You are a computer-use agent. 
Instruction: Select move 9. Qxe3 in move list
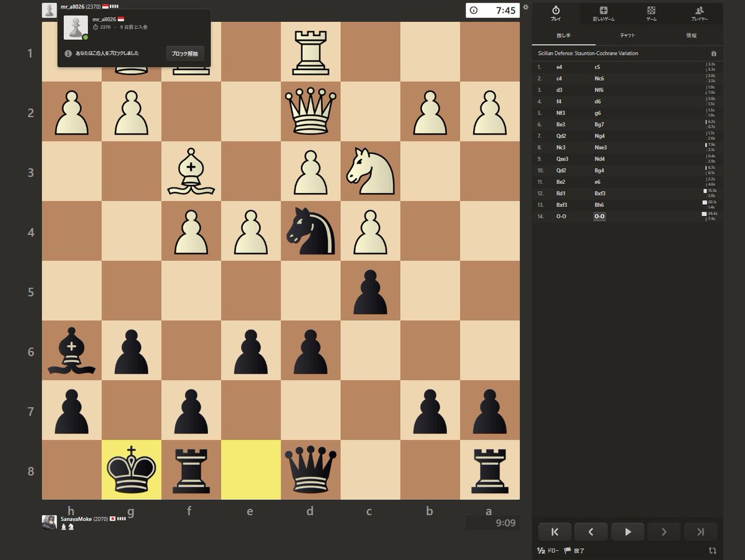563,159
